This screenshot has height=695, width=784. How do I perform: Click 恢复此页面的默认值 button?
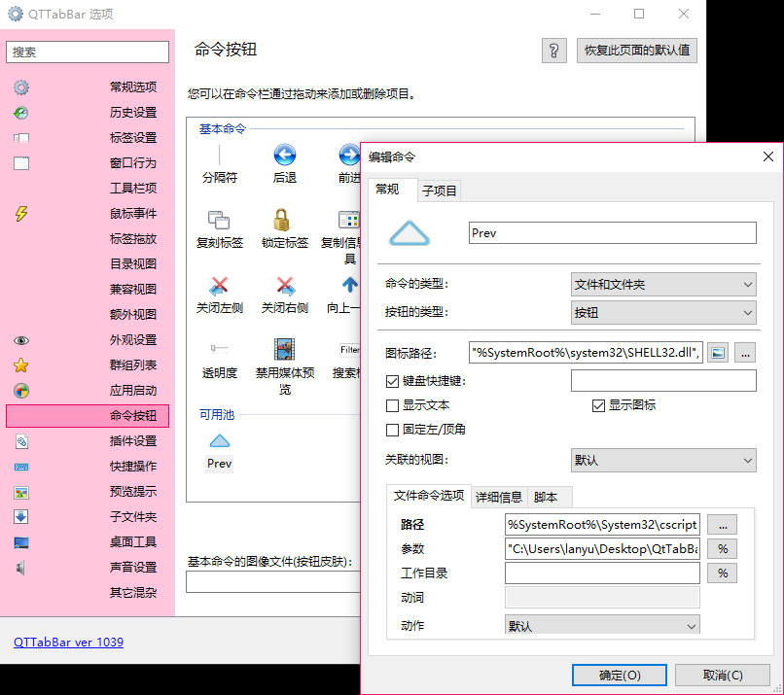(x=637, y=51)
